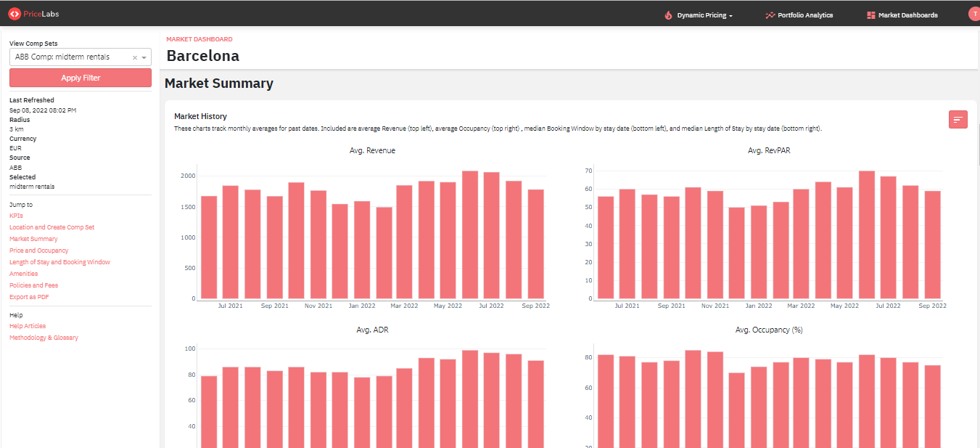
Task: Click the Dynamic Pricing flame icon
Action: (668, 15)
